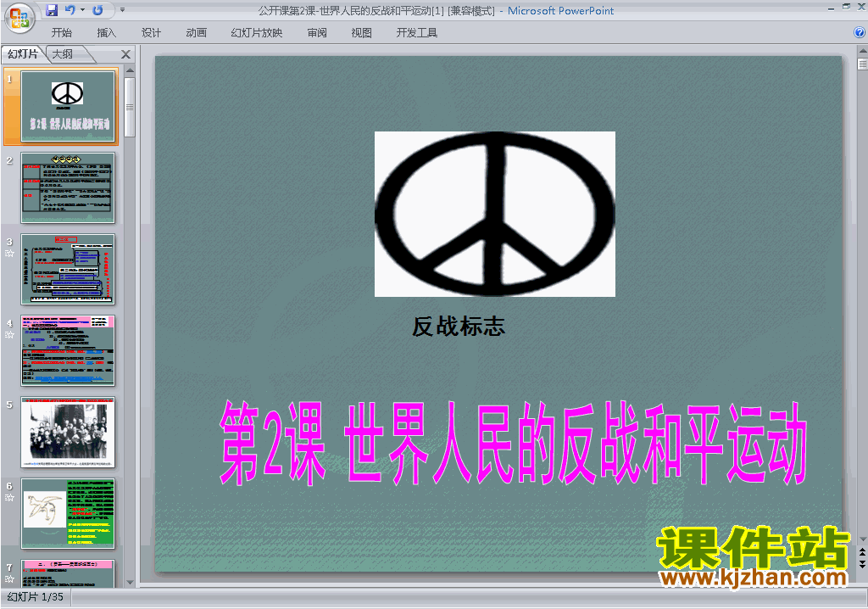Click animation star icon beside slide 4
This screenshot has width=868, height=609.
coord(9,335)
